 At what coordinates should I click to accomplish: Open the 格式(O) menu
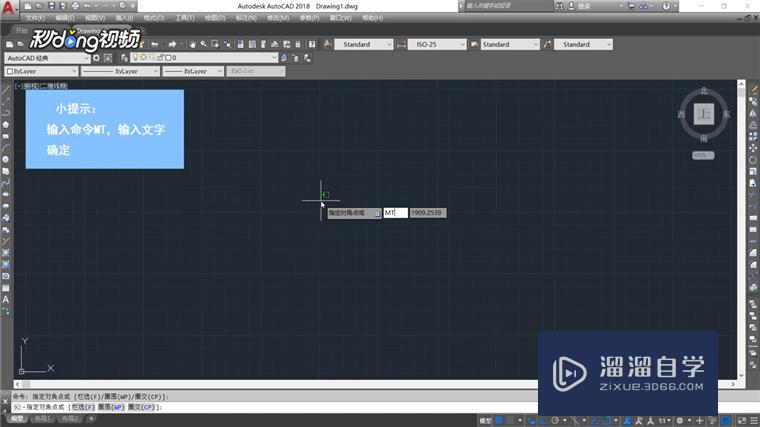154,18
